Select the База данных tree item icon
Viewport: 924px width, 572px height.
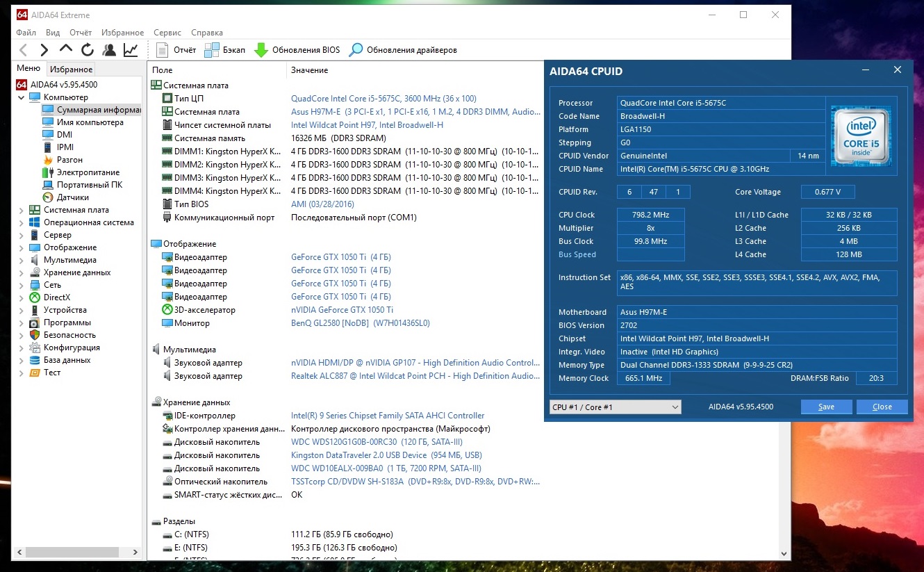point(35,360)
